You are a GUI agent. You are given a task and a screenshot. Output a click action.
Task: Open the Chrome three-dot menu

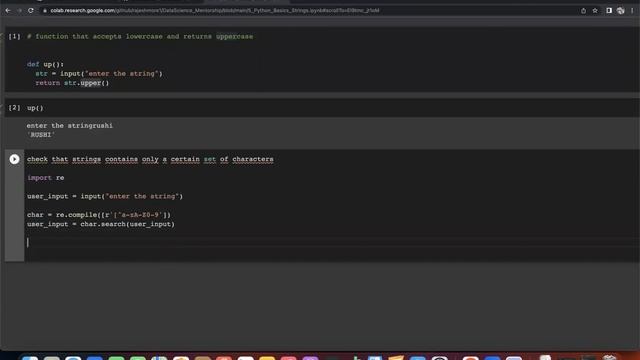(632, 11)
